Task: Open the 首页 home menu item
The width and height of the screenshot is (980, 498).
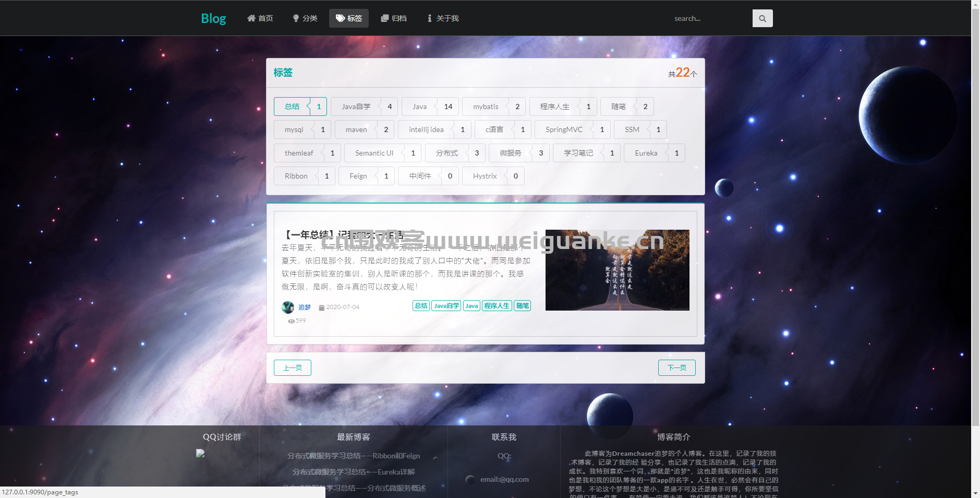Action: 260,18
